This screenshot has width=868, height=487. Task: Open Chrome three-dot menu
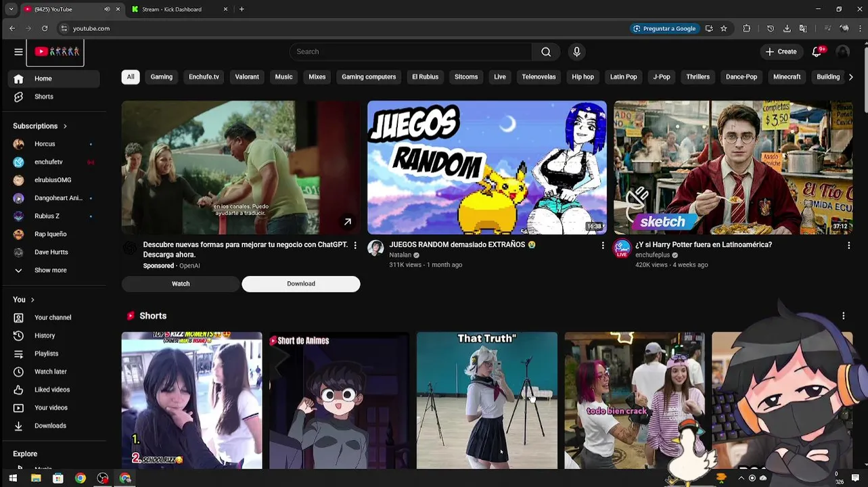[x=860, y=28]
